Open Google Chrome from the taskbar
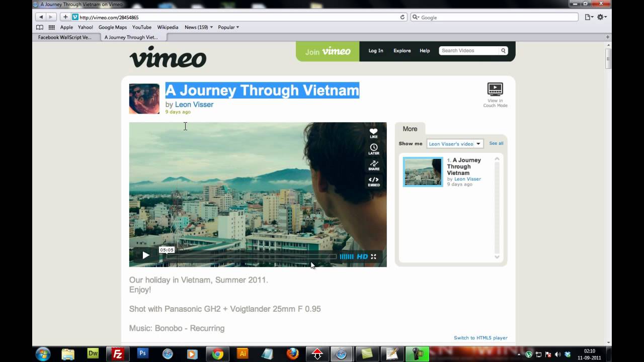644x362 pixels. [x=217, y=354]
